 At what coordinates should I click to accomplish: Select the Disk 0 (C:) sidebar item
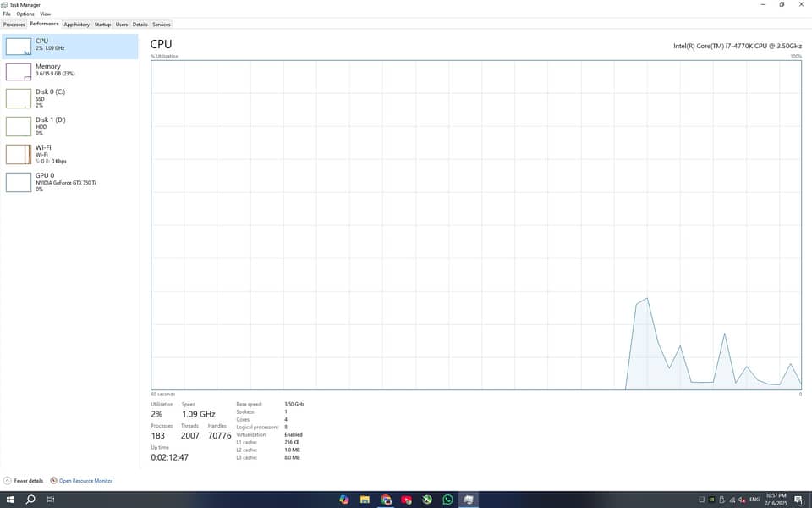[70, 98]
